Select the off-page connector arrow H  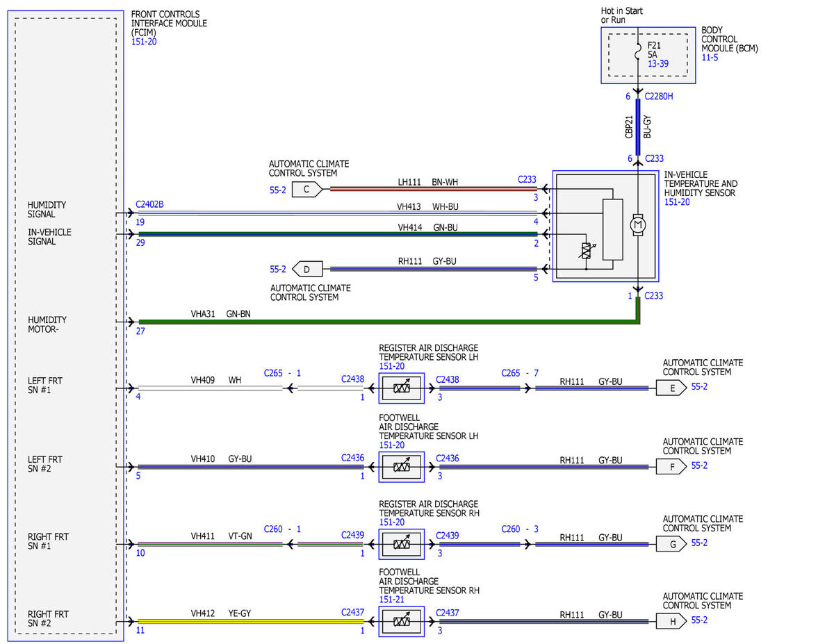click(x=671, y=622)
